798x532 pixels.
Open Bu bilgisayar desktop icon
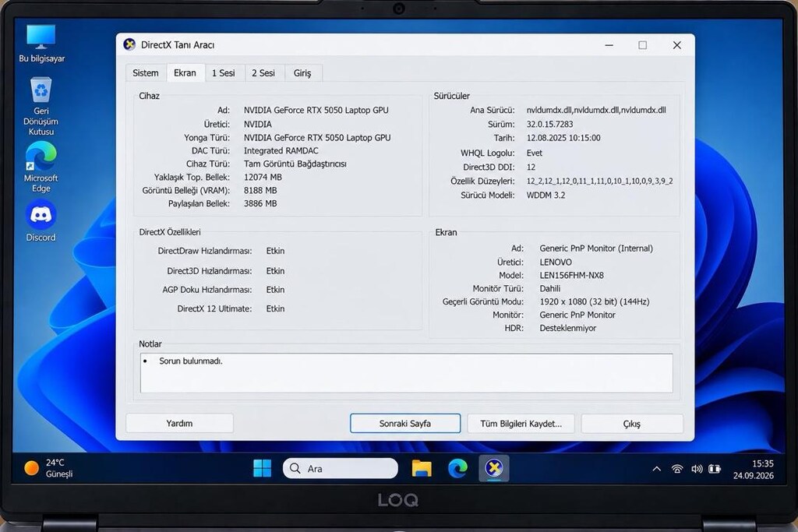[41, 44]
